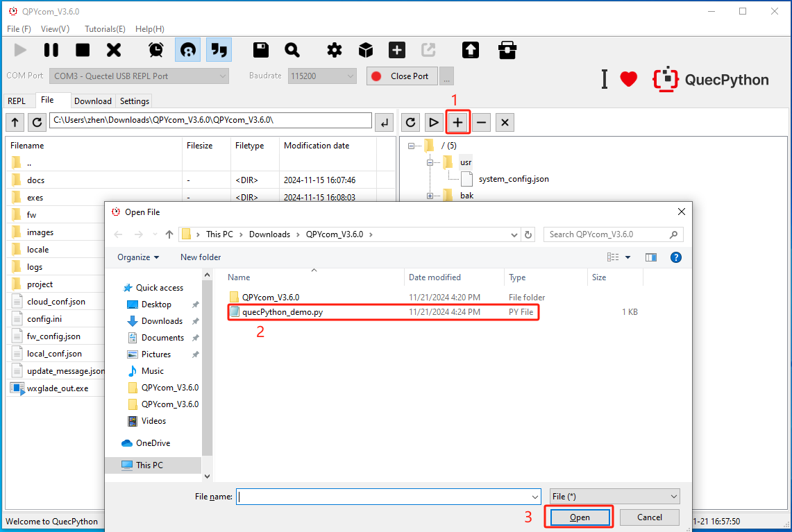Click the 3D cube package icon

[366, 50]
